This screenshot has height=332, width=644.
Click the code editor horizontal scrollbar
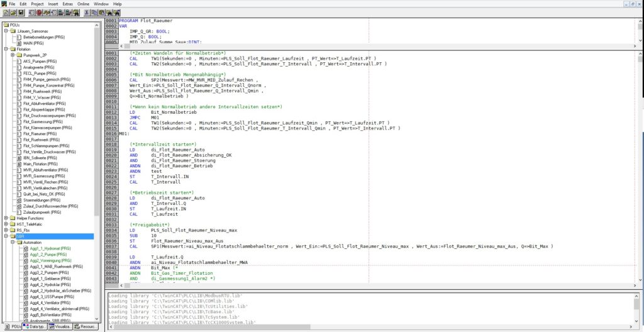pyautogui.click(x=378, y=285)
